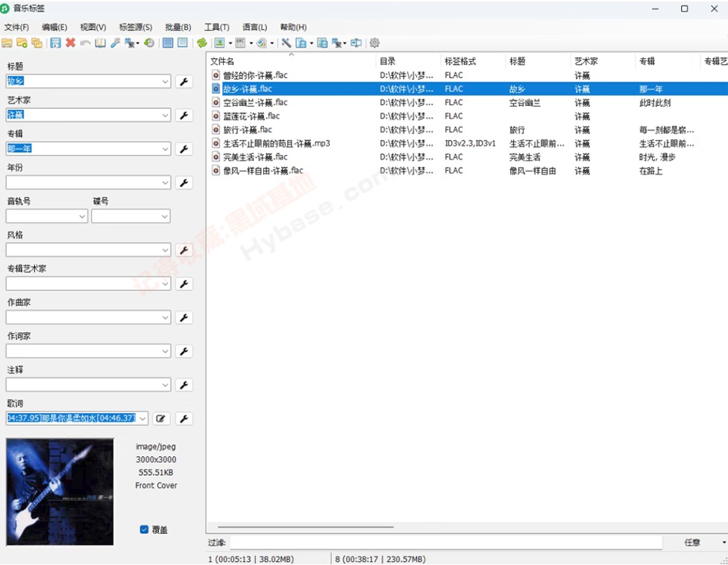Toggle the 覆盖 checkbox

(x=144, y=529)
